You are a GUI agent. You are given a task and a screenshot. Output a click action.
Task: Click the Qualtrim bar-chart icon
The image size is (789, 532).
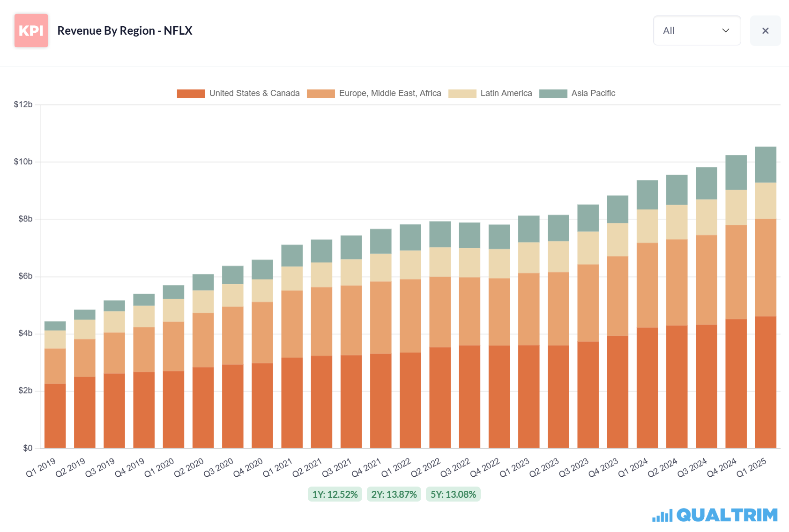(x=662, y=516)
